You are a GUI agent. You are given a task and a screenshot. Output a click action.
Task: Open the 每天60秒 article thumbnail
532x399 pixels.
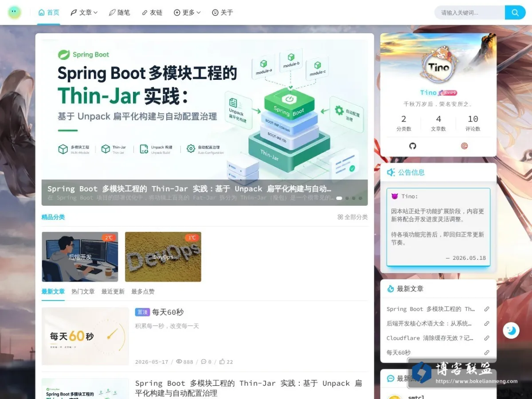pos(85,336)
